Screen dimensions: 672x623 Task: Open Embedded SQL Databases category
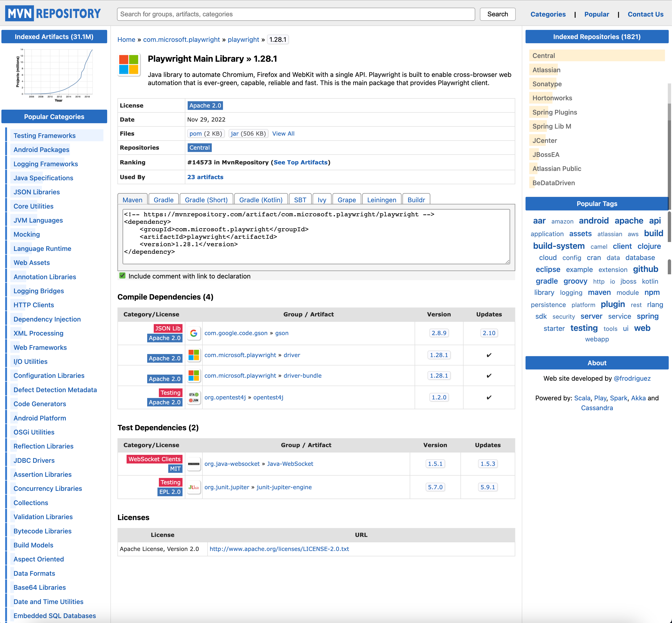click(55, 616)
